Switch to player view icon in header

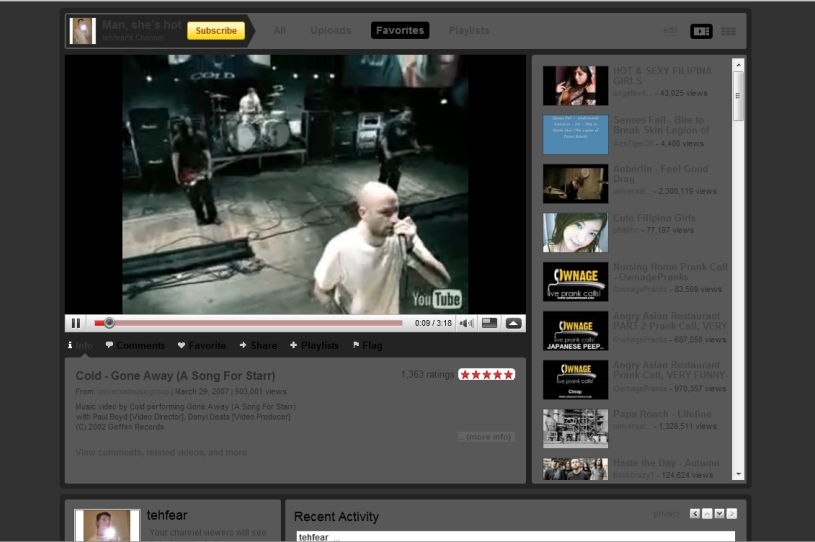coord(701,31)
